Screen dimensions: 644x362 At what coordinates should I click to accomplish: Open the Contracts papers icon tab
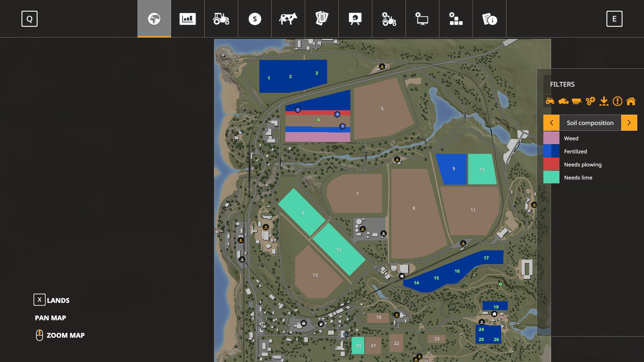coord(322,19)
